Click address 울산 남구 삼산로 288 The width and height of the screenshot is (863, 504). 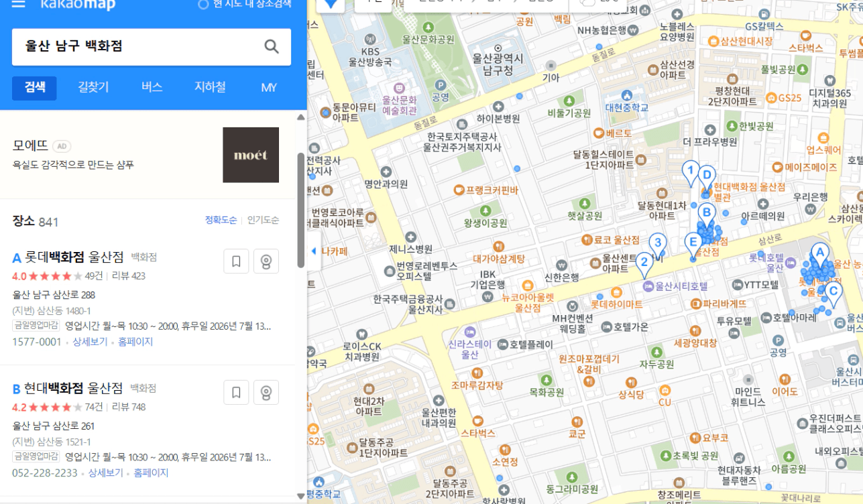[x=54, y=295]
